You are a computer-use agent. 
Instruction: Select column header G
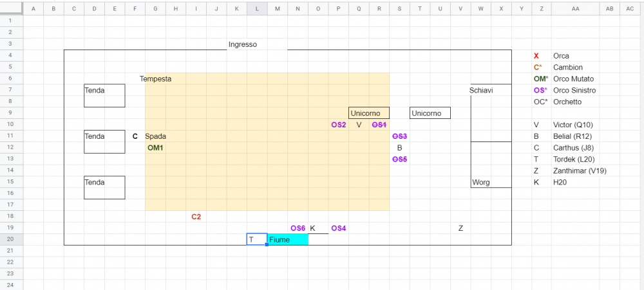[x=155, y=8]
